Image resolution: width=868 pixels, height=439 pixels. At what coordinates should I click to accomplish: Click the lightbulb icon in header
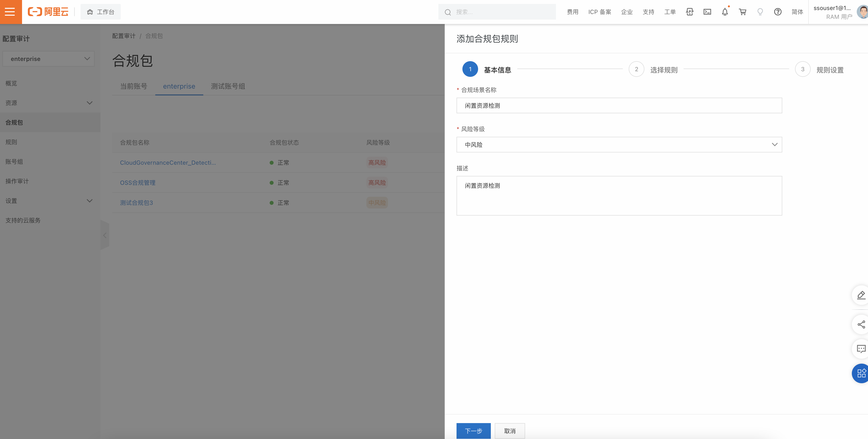760,12
